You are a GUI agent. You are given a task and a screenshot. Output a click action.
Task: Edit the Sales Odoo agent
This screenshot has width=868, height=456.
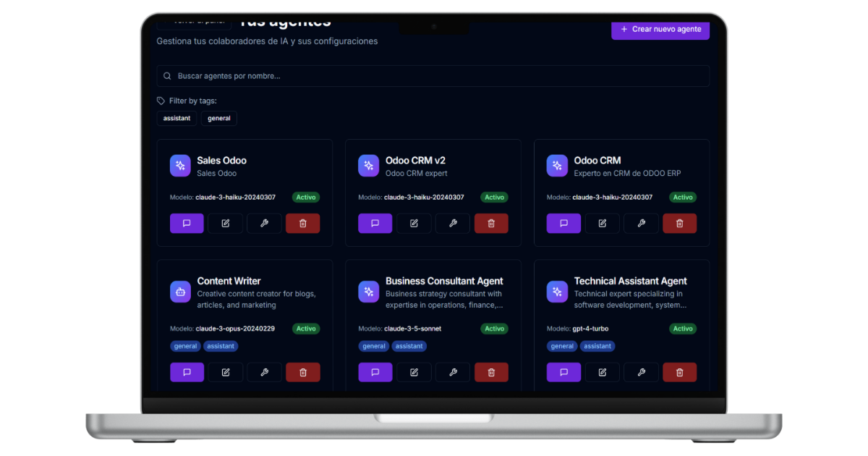tap(226, 224)
